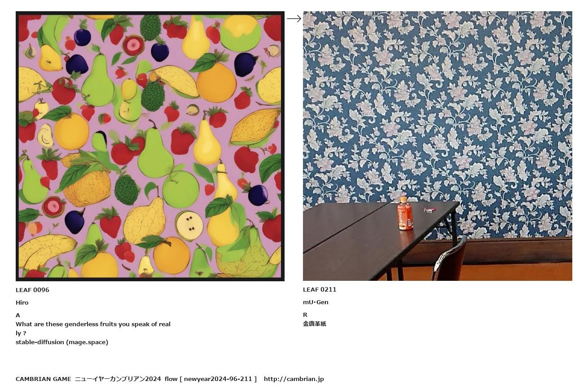This screenshot has width=588, height=390.
Task: Click the letter A under Hiro
Action: point(18,315)
